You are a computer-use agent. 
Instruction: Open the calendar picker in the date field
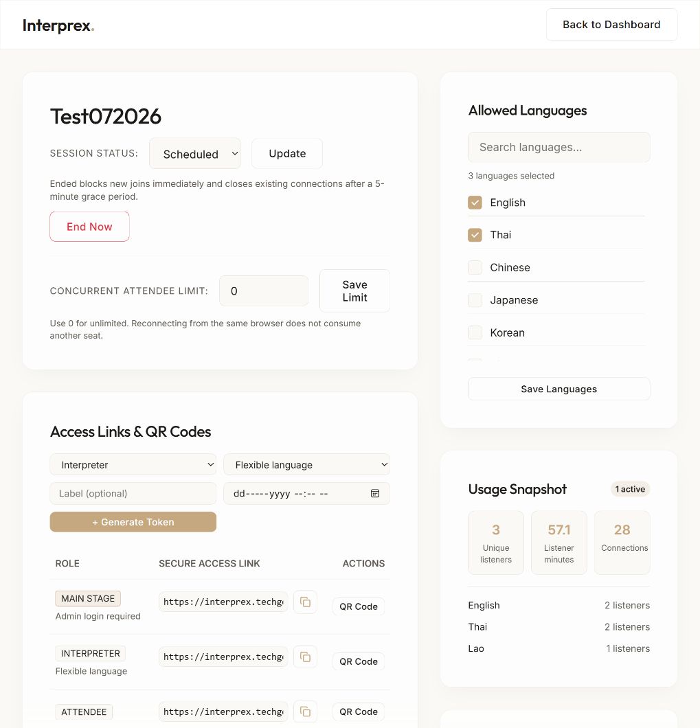point(375,493)
